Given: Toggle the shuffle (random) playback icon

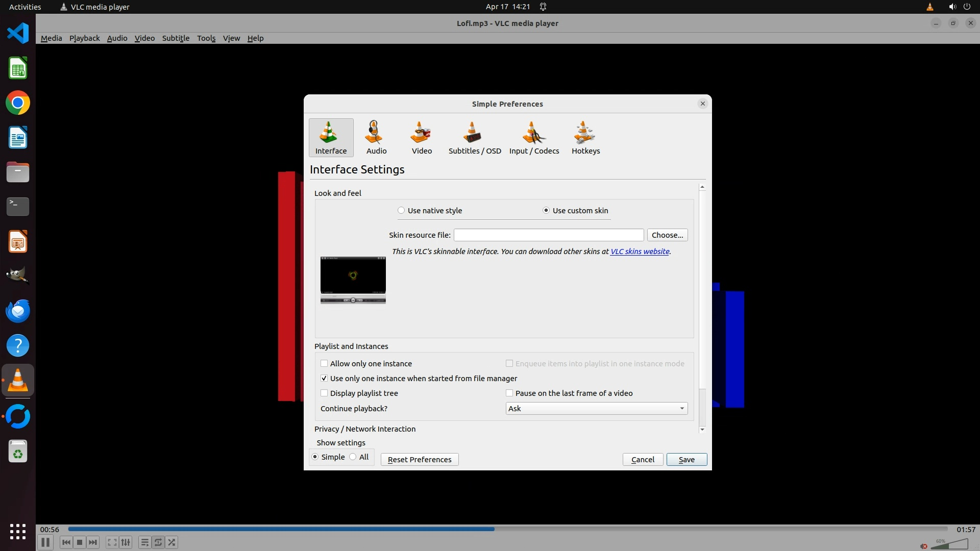Looking at the screenshot, I should (x=172, y=542).
